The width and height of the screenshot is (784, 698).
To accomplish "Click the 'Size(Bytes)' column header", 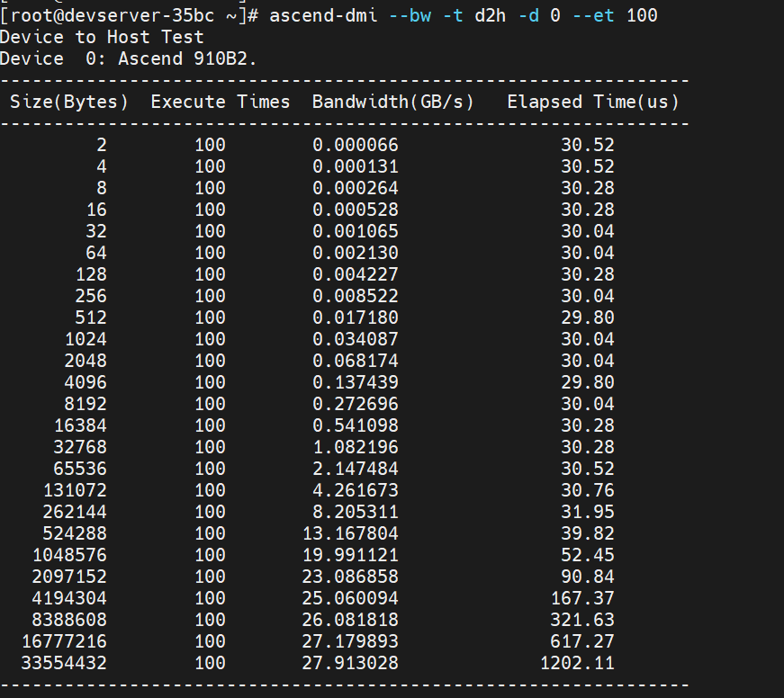I will 69,102.
